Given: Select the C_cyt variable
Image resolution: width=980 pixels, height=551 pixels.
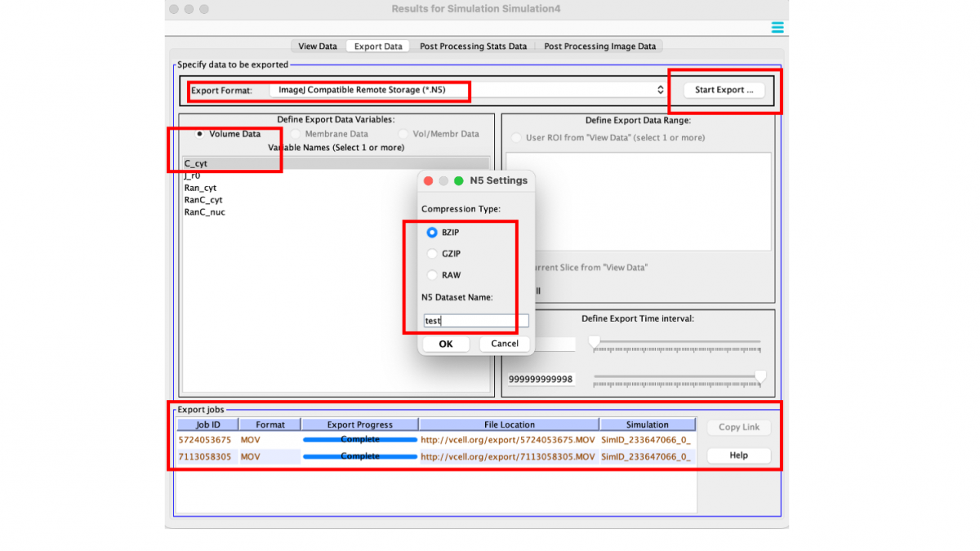Looking at the screenshot, I should pyautogui.click(x=212, y=163).
